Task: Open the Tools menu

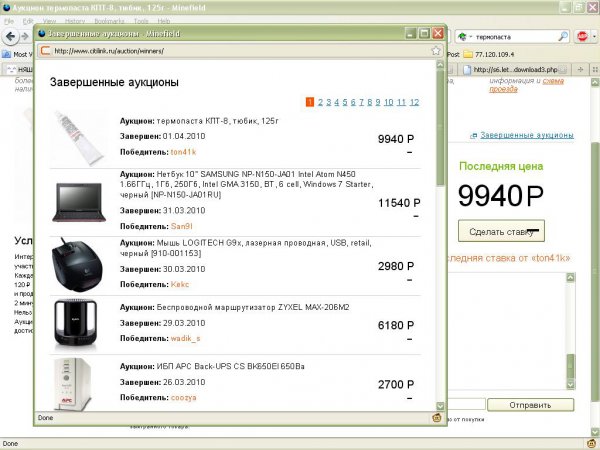Action: pos(141,21)
